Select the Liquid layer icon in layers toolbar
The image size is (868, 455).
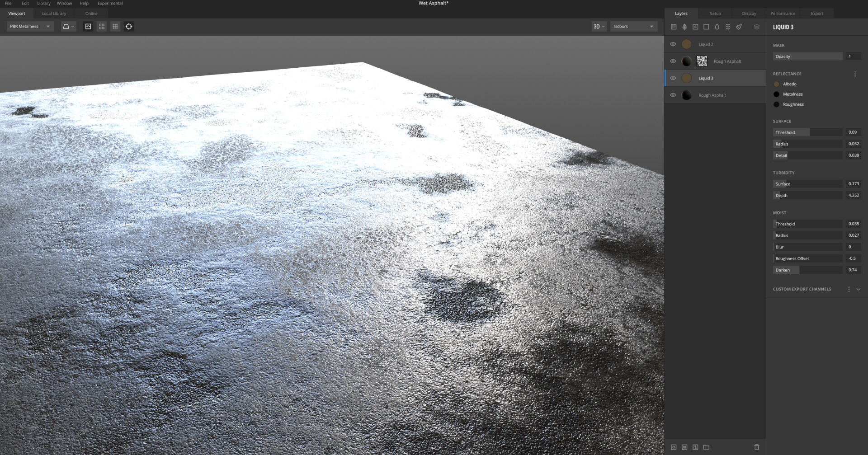pyautogui.click(x=717, y=27)
